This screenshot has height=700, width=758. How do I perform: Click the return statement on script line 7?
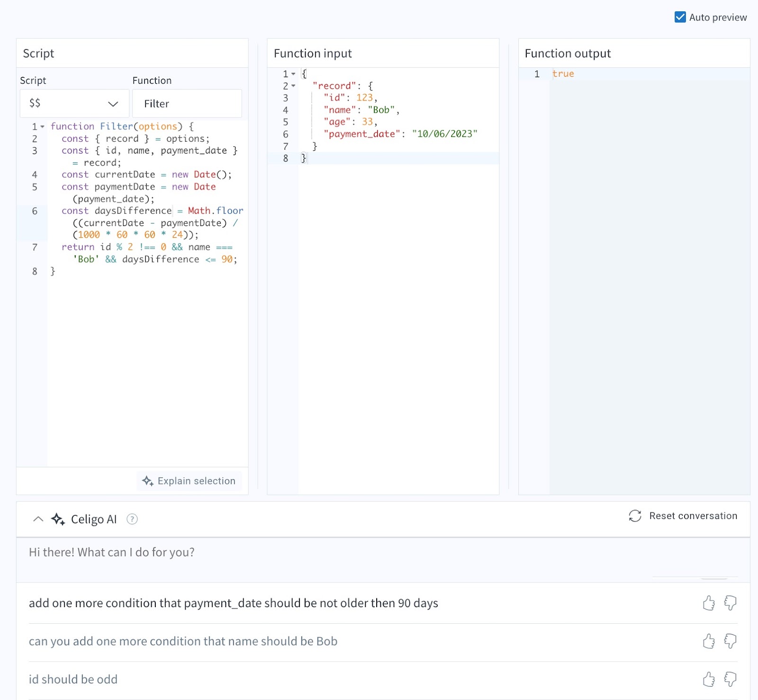coord(149,253)
